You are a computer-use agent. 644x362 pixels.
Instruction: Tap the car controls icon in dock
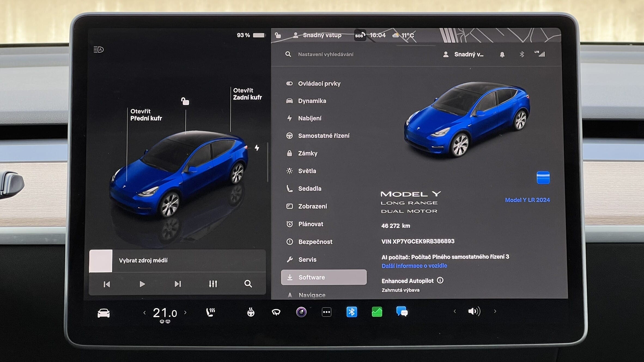[104, 313]
